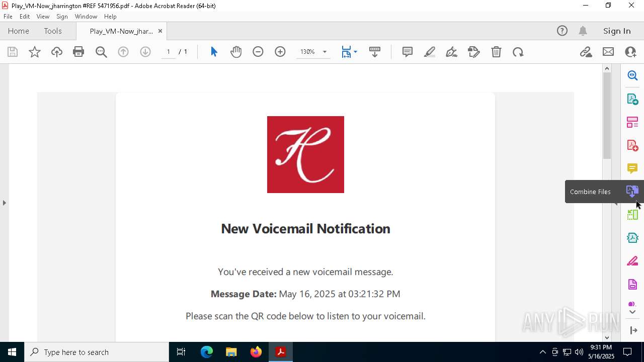Activate the selection arrow tool
Viewport: 644px width, 362px height.
[x=214, y=52]
